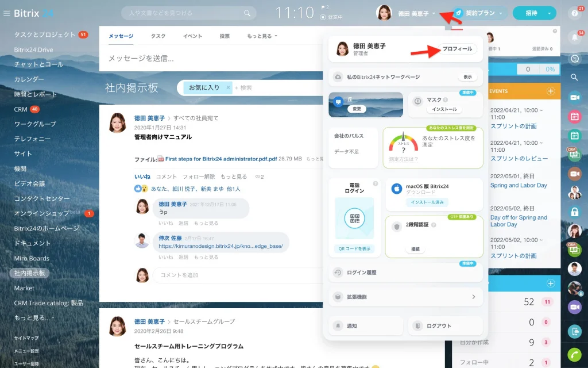This screenshot has width=588, height=368.
Task: Click the two-step authentication shield icon
Action: coord(396,227)
